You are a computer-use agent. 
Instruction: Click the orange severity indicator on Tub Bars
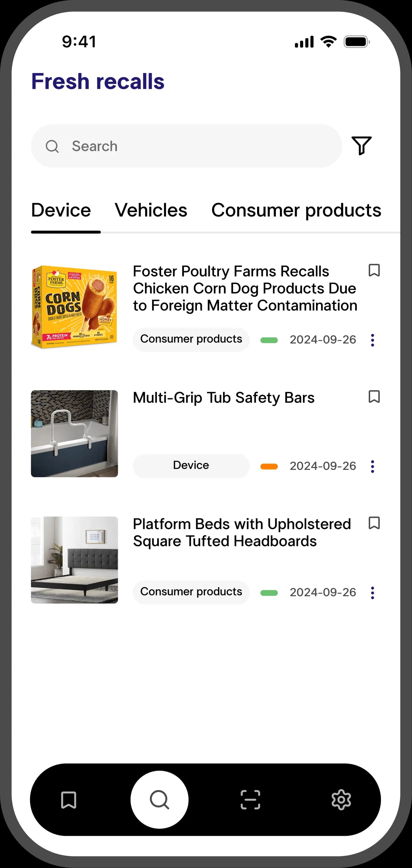click(x=269, y=466)
